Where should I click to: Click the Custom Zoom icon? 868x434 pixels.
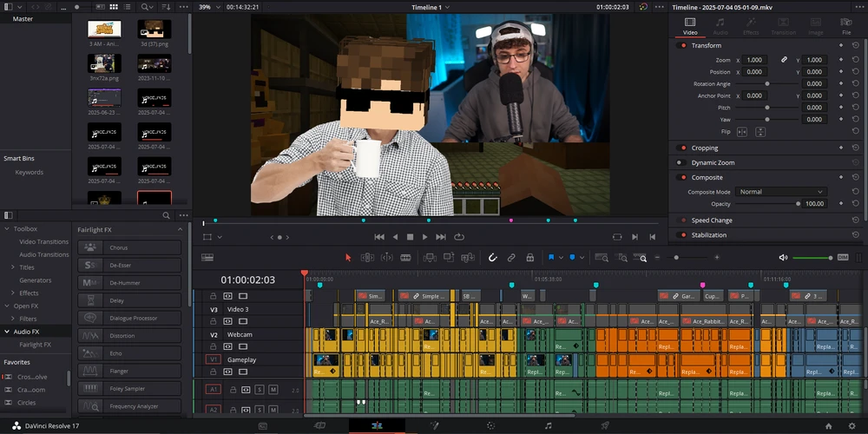641,258
